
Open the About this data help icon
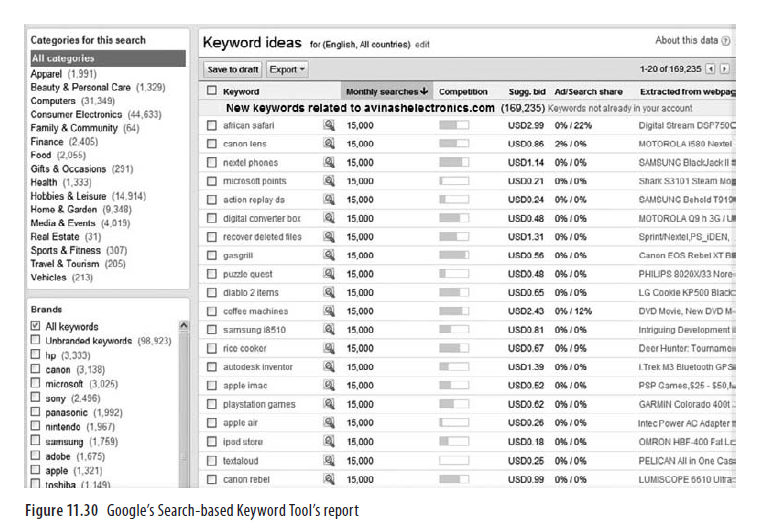[725, 41]
